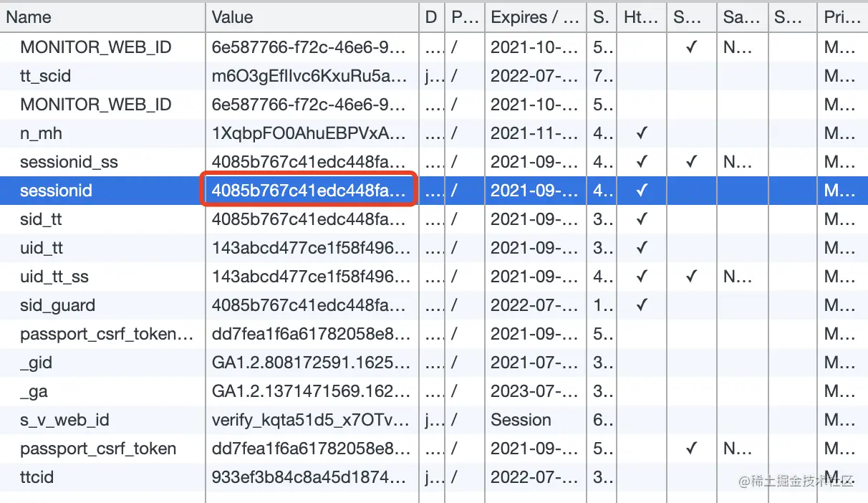This screenshot has height=503, width=868.
Task: Select the s_v_web_id cookie name
Action: (64, 420)
